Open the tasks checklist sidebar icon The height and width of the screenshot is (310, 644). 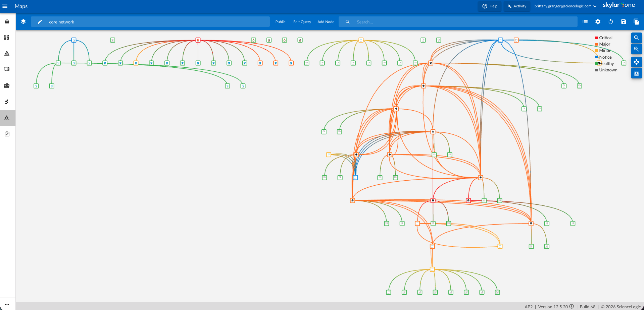point(7,134)
